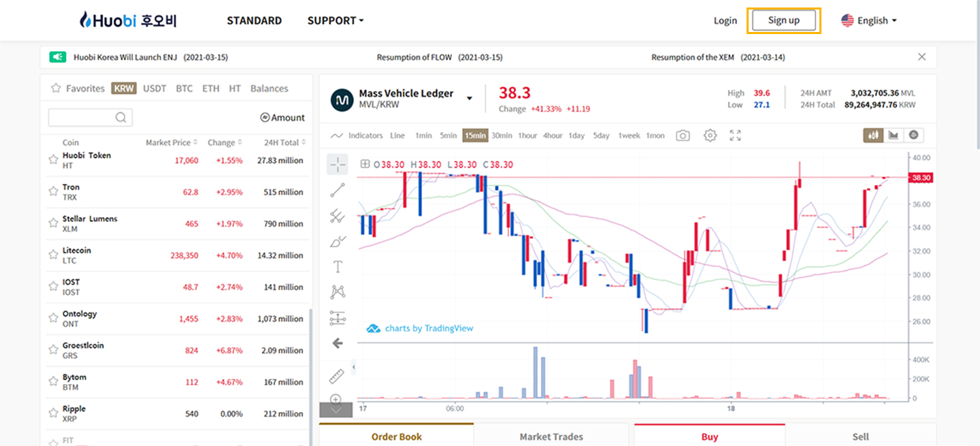Select the USDT market tab
This screenshot has width=980, height=446.
[x=154, y=89]
